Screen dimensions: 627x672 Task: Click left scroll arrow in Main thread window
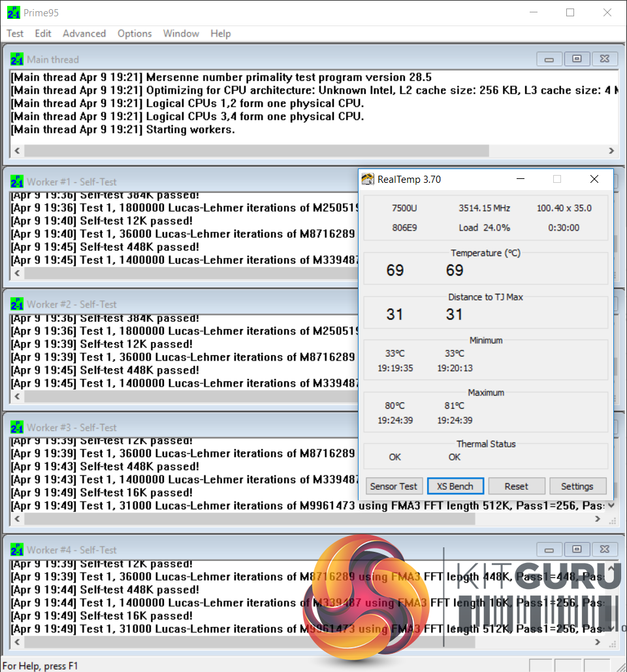point(17,150)
